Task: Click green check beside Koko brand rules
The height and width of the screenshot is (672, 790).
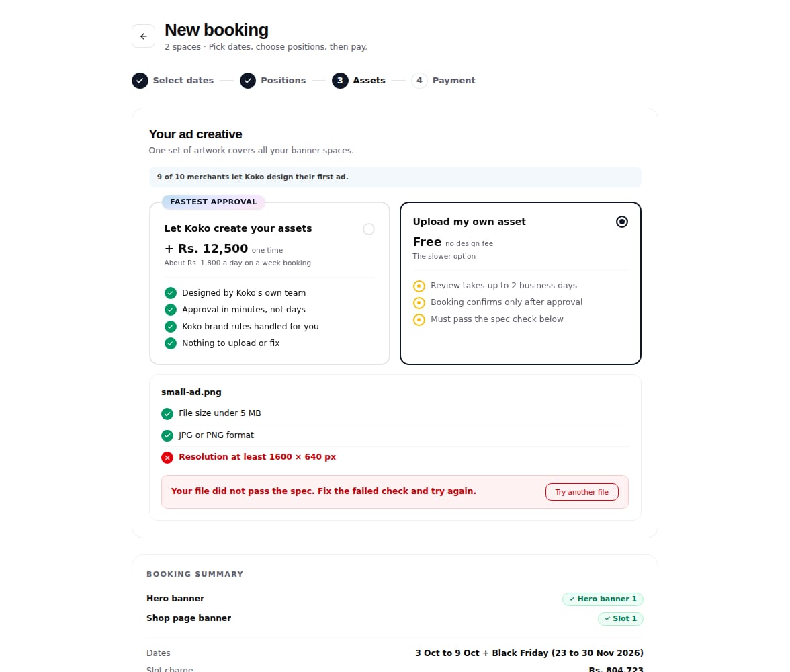Action: [171, 327]
